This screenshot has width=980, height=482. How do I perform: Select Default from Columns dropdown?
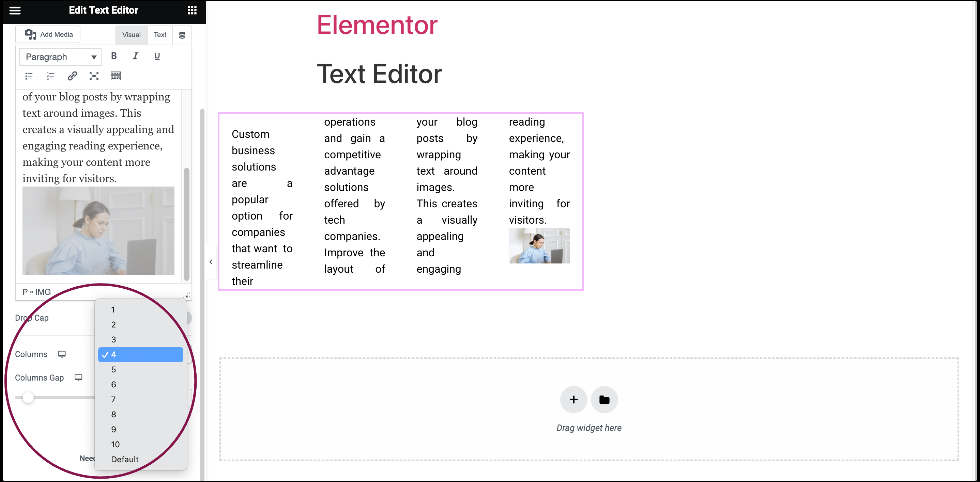[124, 459]
